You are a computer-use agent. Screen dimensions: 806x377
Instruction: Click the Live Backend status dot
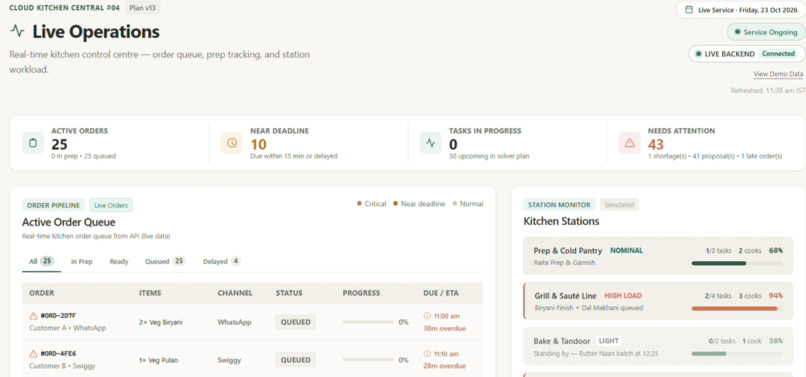click(698, 53)
